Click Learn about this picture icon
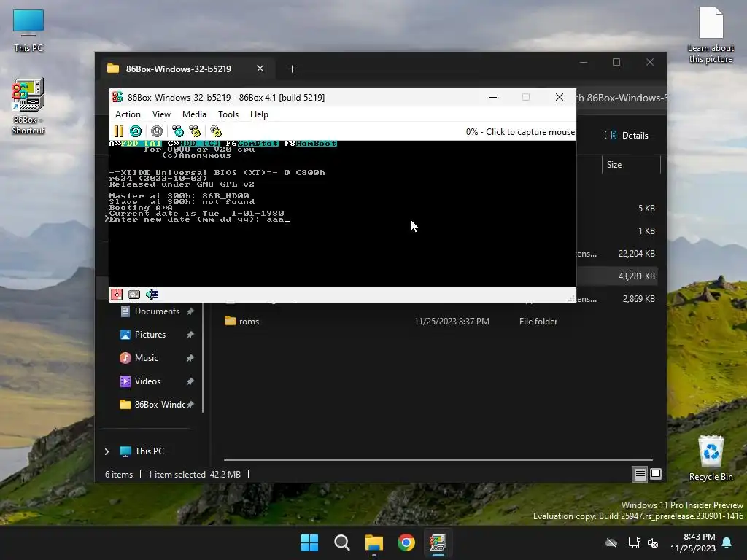This screenshot has width=747, height=560. pos(711,35)
